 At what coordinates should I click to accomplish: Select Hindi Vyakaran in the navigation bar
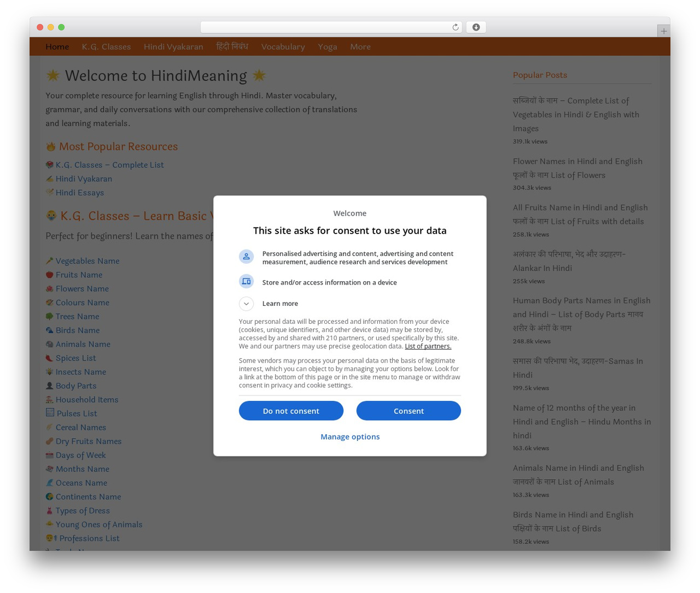(x=173, y=46)
